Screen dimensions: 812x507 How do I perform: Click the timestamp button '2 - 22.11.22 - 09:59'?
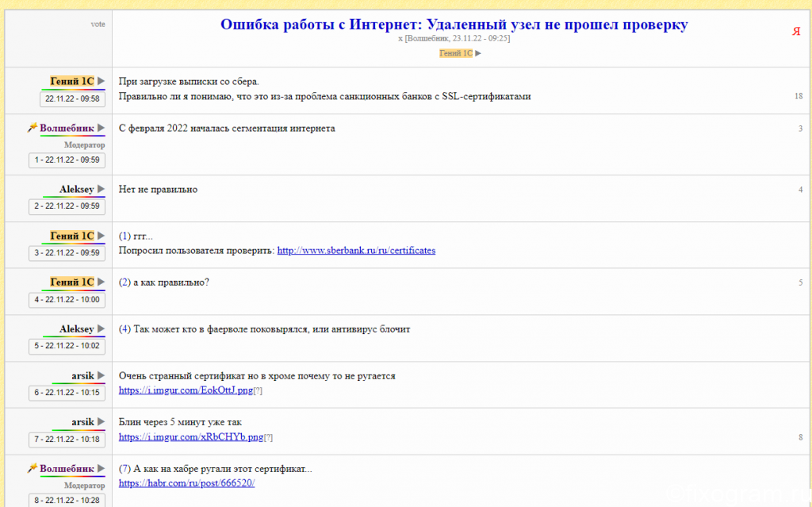point(67,205)
